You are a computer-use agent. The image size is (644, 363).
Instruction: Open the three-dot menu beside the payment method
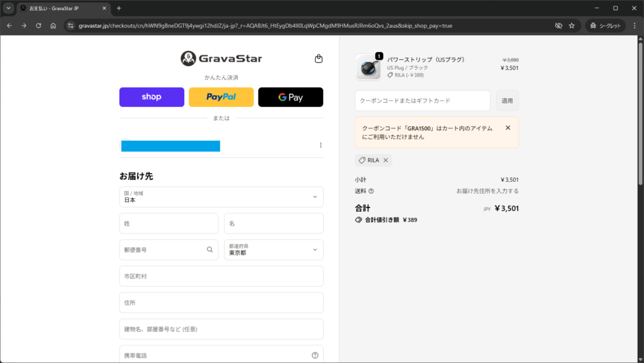pos(320,145)
